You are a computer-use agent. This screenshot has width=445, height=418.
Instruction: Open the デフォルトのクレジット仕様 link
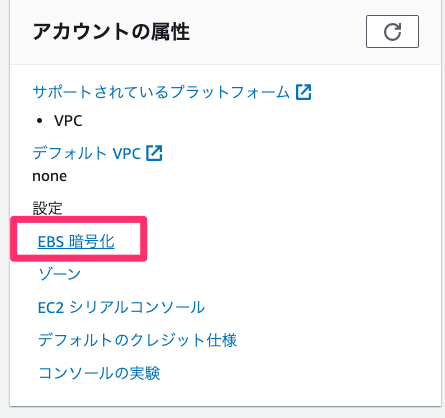(137, 340)
